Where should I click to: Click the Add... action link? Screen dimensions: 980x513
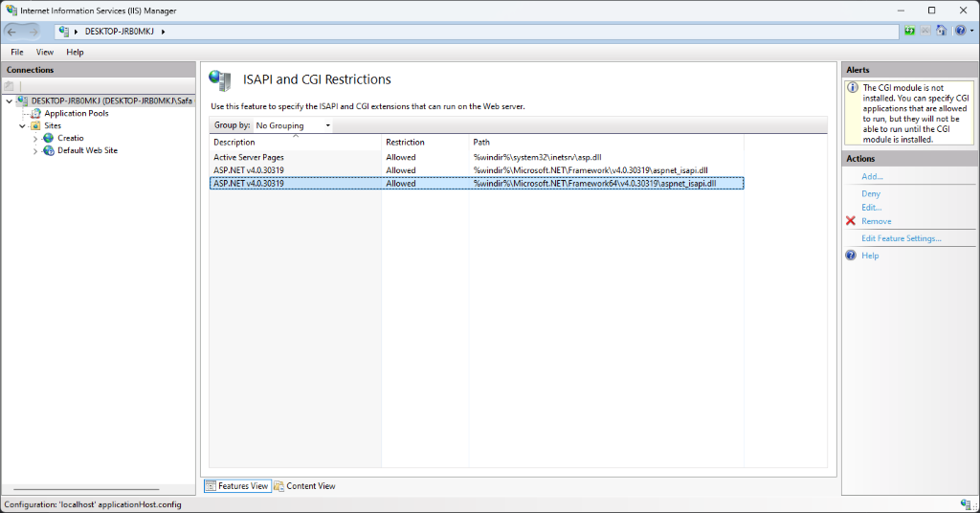(872, 176)
